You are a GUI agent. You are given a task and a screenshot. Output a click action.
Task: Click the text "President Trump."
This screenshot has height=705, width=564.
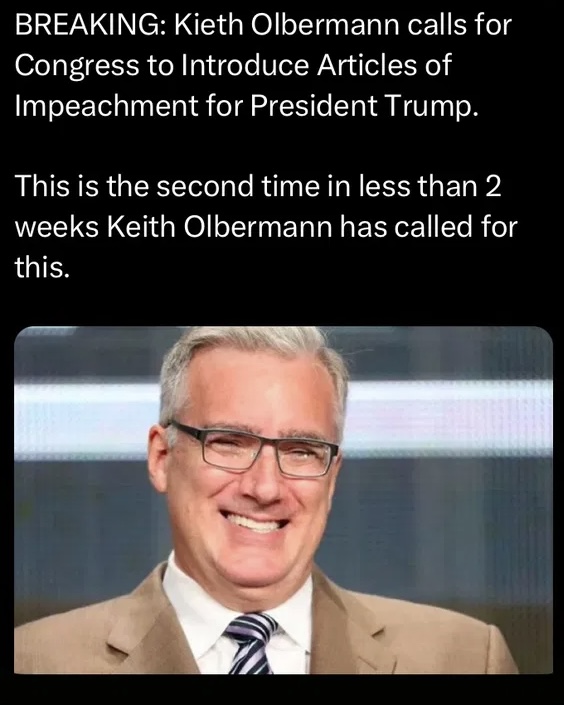pos(363,106)
